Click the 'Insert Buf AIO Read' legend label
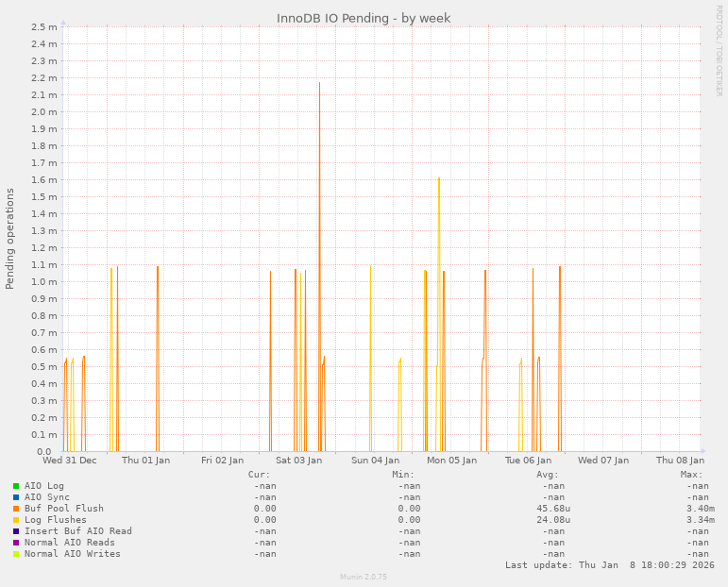Viewport: 728px width, 587px height. point(78,531)
